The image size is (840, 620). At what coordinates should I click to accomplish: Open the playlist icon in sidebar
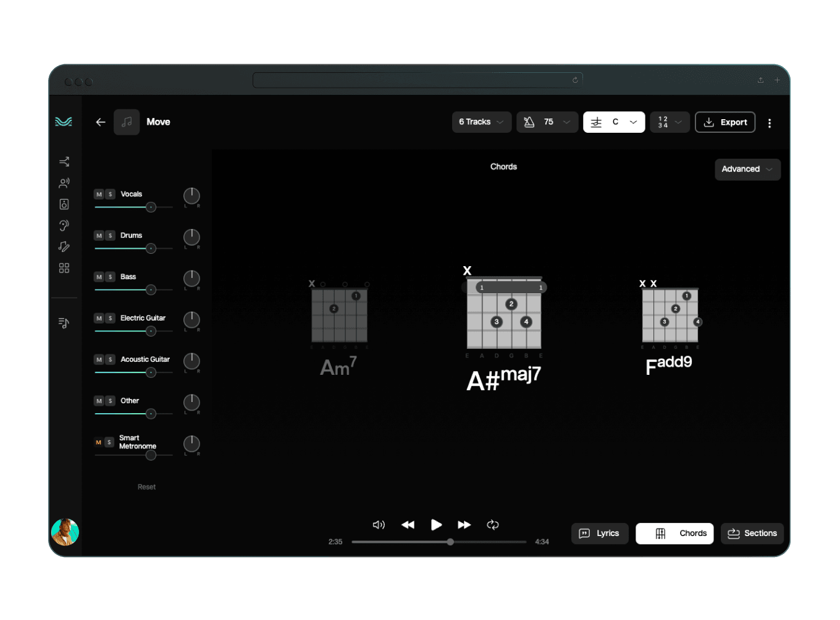[64, 323]
